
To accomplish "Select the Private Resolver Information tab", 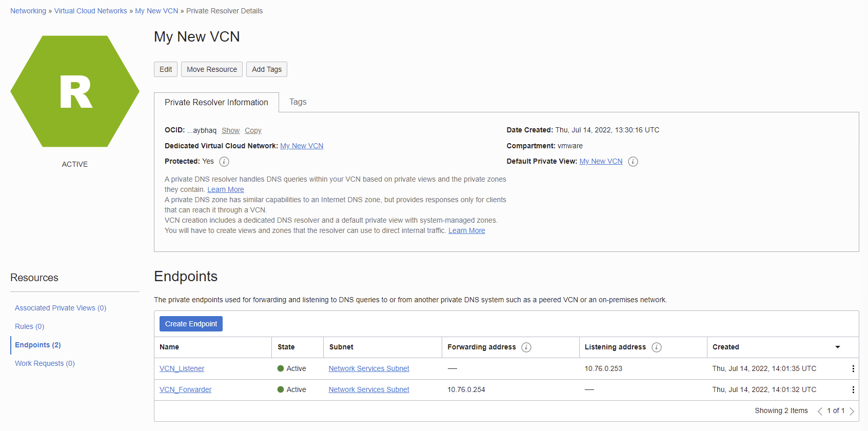I will click(216, 103).
